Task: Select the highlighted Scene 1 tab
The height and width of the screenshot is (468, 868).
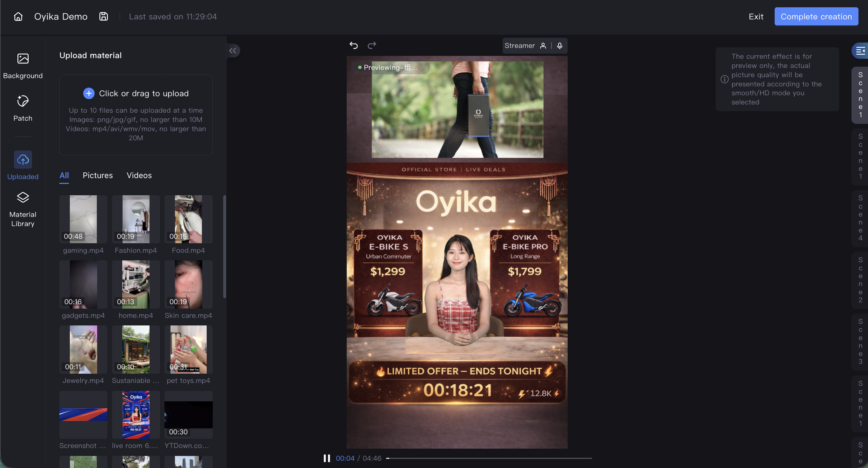Action: point(860,95)
